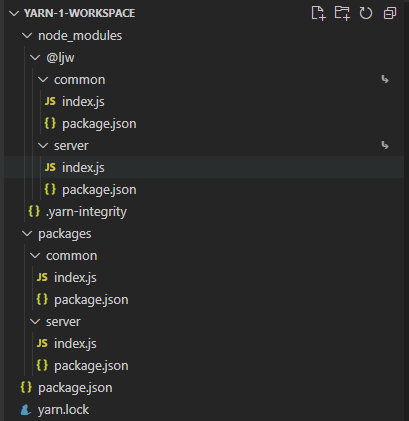
Task: Collapse the YARN-1-WORKSPACE root section
Action: 14,13
